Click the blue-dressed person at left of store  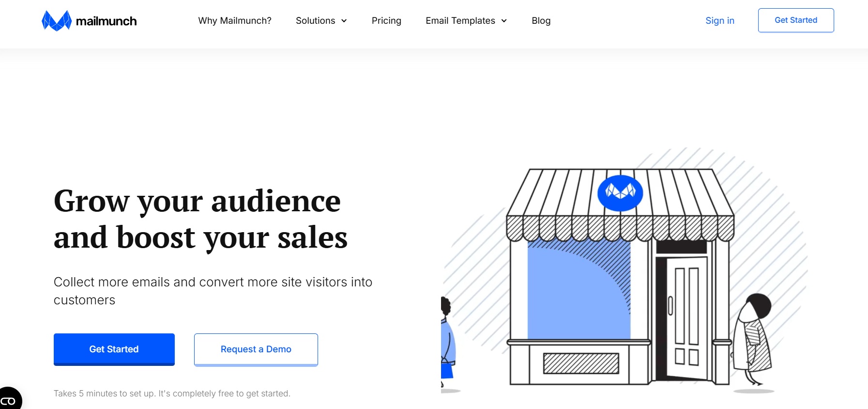[447, 344]
